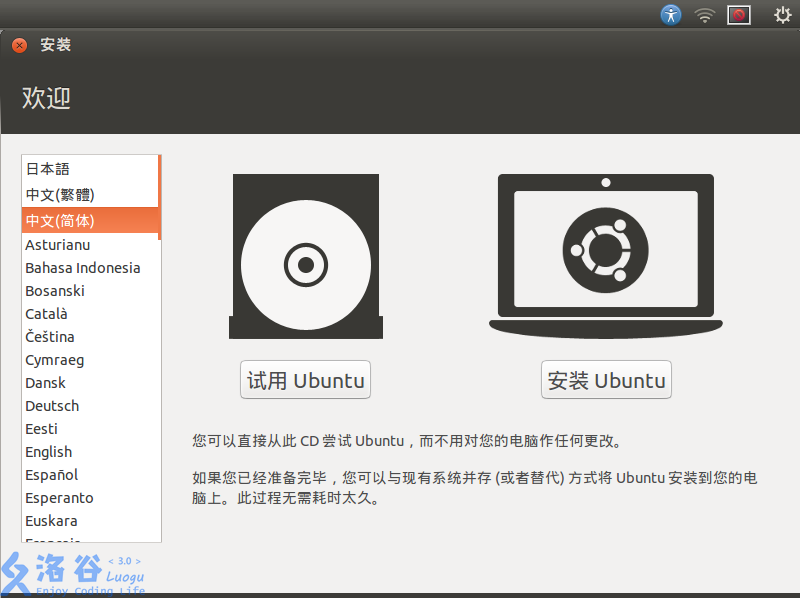The image size is (800, 598).
Task: Click the laptop Ubuntu logo illustration
Action: click(x=606, y=256)
